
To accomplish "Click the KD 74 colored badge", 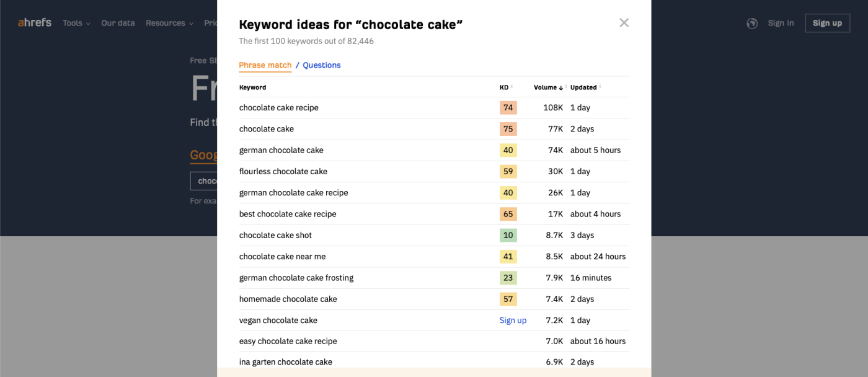I will [508, 108].
